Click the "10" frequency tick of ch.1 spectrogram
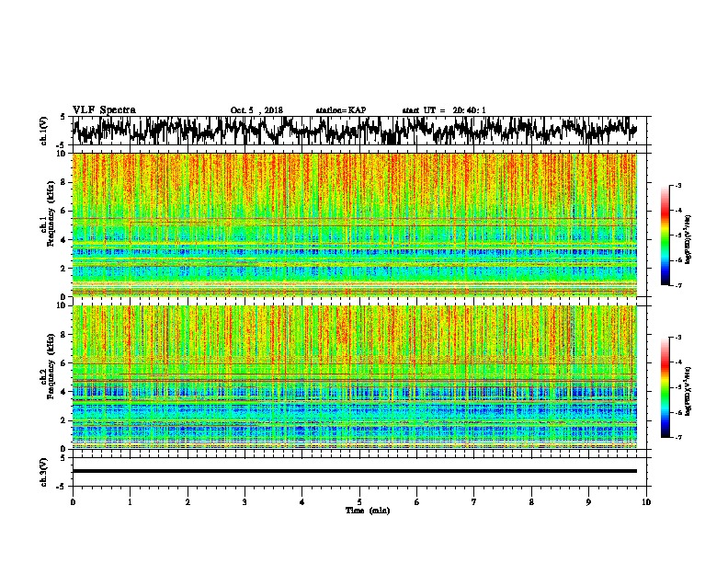 click(x=62, y=154)
